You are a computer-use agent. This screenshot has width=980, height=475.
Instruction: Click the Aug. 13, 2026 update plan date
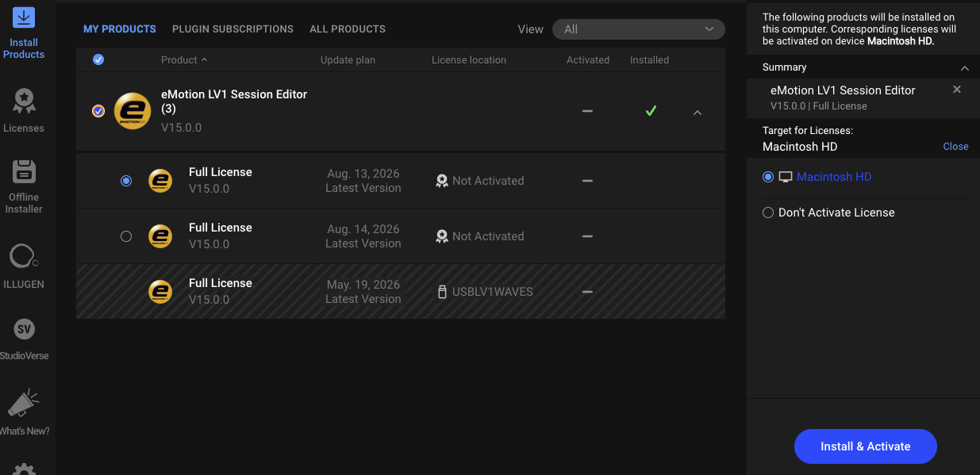(x=363, y=174)
